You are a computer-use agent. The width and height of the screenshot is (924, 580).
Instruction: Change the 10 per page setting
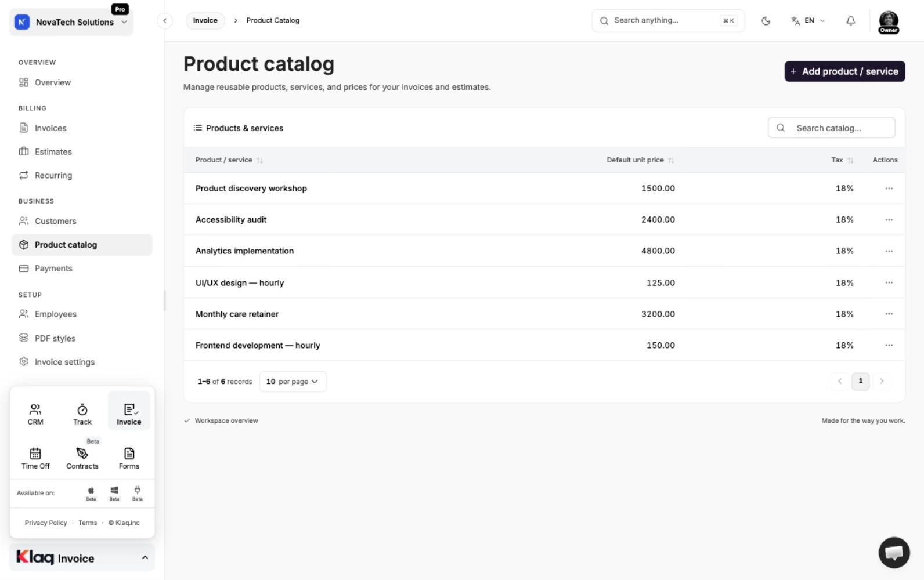tap(293, 382)
